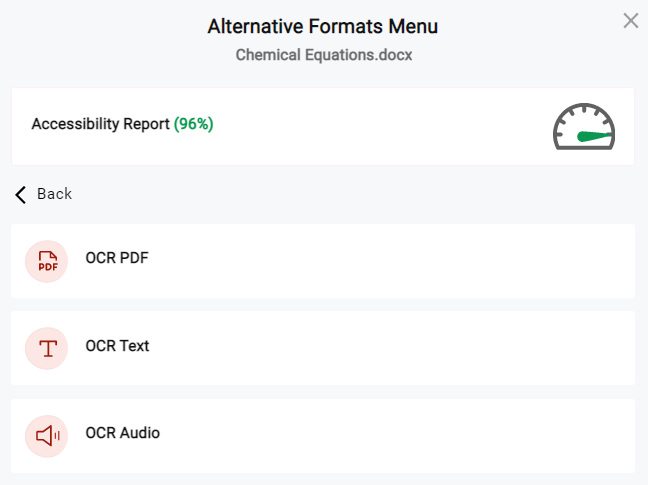648x485 pixels.
Task: Click the accessibility gauge meter icon
Action: tap(584, 126)
